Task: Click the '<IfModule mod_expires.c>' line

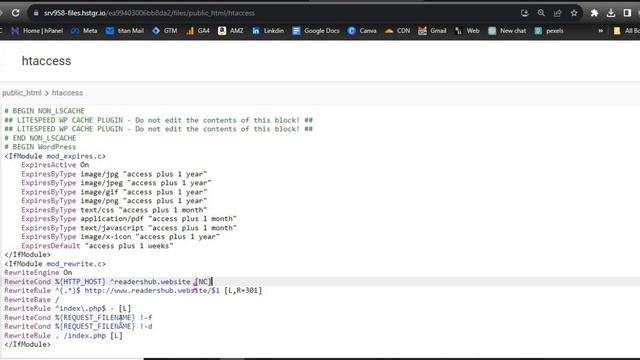Action: (55, 156)
